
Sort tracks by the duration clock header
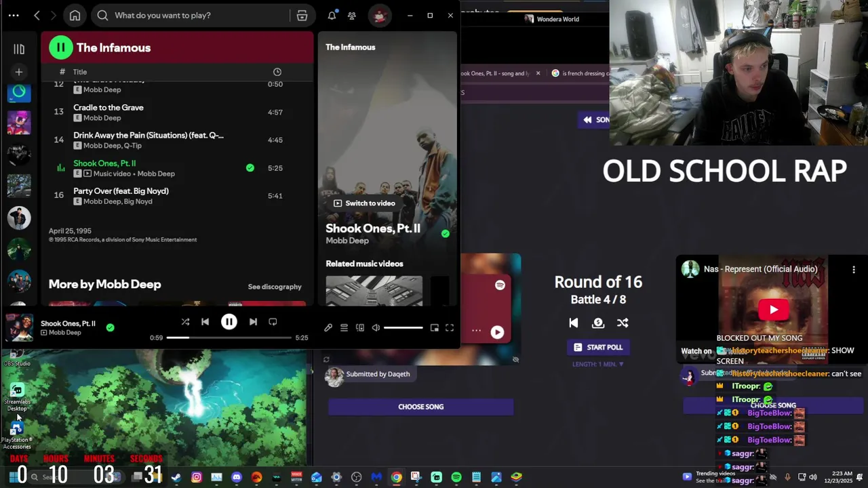(277, 72)
